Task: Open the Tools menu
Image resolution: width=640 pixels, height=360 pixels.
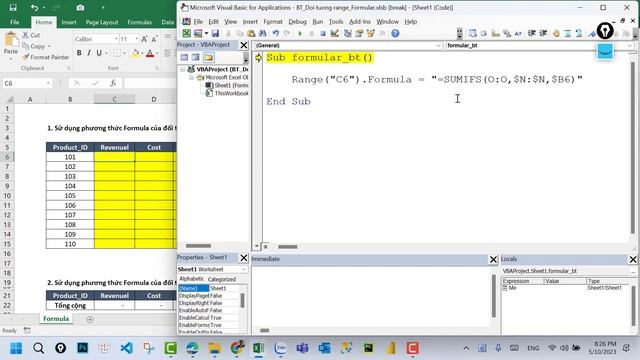Action: point(336,22)
